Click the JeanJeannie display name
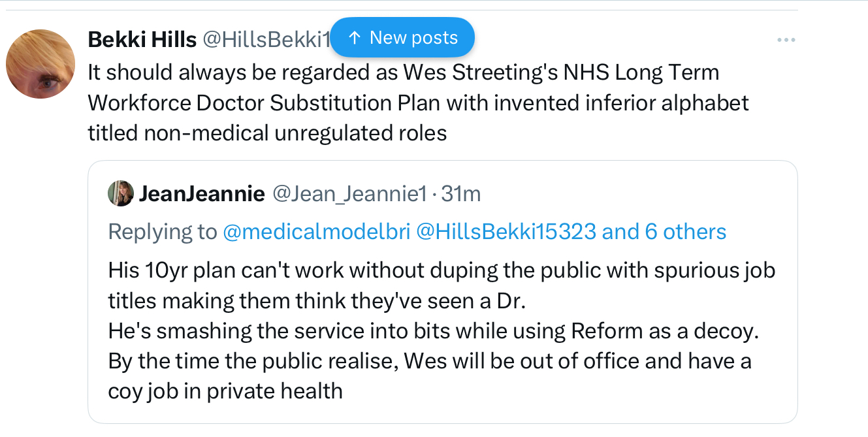 click(201, 193)
